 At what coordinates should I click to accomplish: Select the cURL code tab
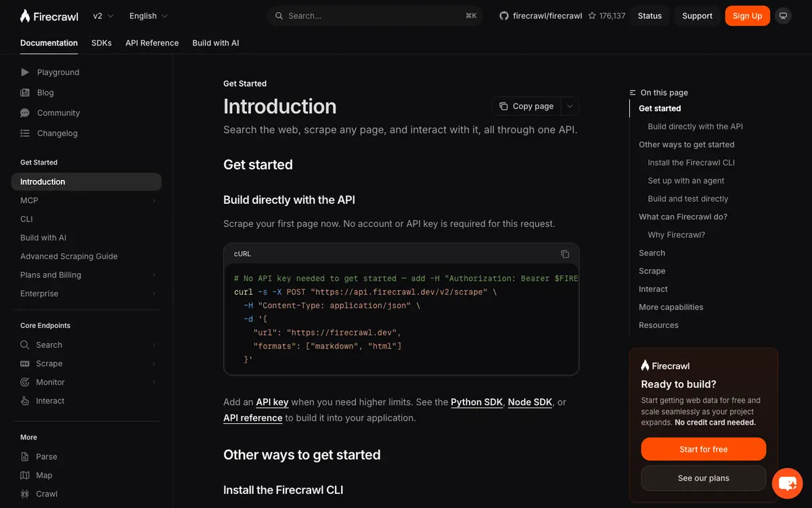pyautogui.click(x=242, y=254)
